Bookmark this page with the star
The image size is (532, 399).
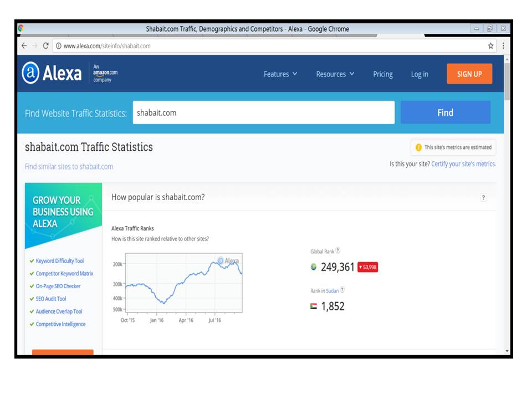click(x=490, y=46)
